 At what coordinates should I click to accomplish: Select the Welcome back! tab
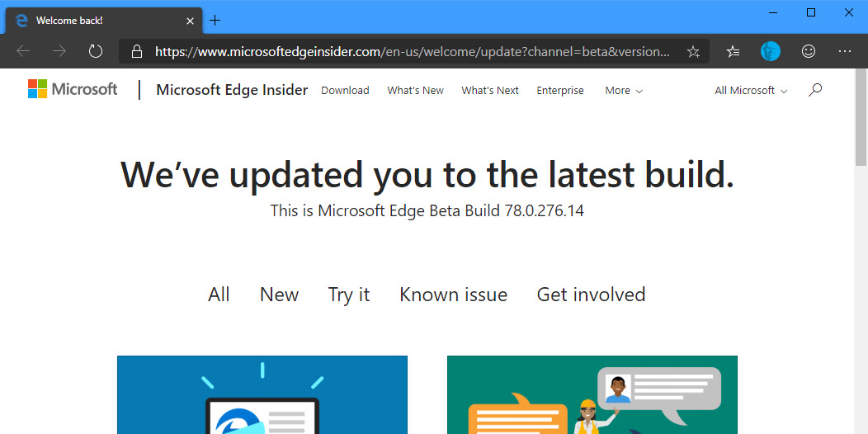pyautogui.click(x=104, y=21)
